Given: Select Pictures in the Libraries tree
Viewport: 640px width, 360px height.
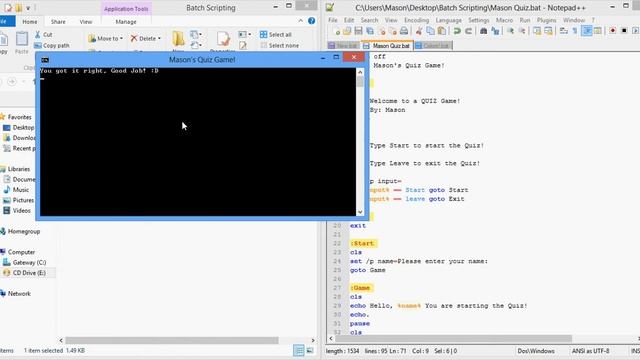Looking at the screenshot, I should tap(19, 200).
